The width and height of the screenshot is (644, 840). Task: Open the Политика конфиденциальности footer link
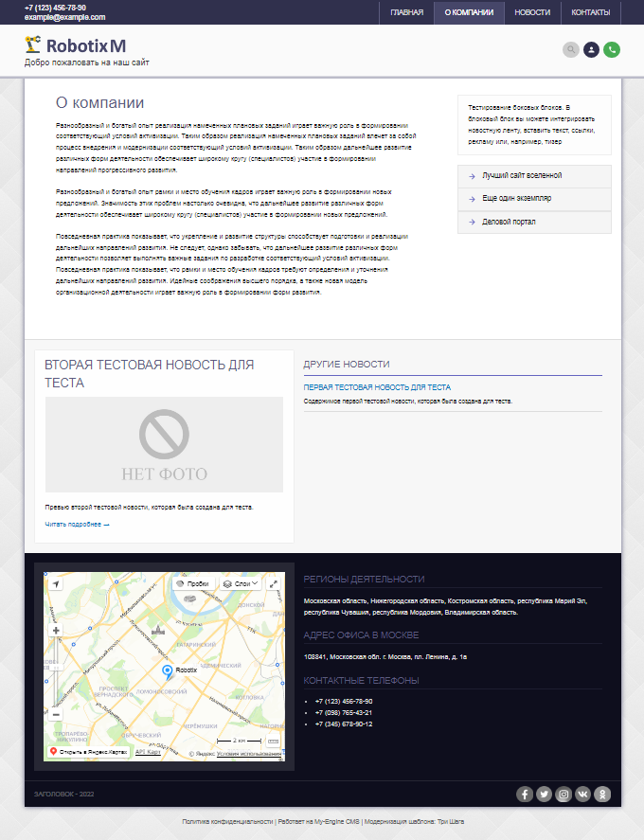coord(227,822)
